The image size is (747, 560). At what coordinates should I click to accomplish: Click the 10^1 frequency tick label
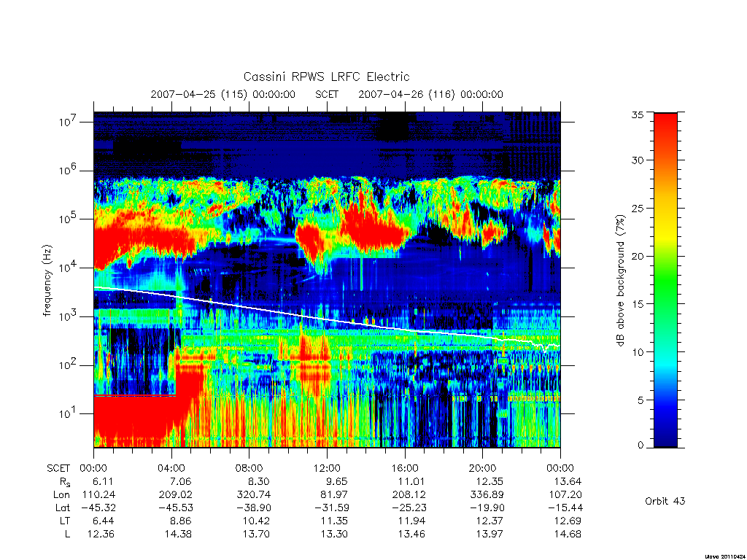coord(69,413)
